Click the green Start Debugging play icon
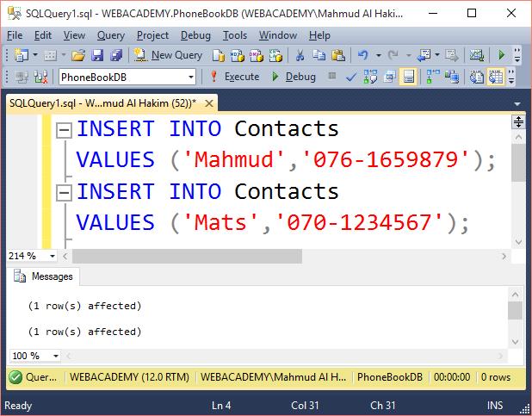This screenshot has height=416, width=532. 502,55
